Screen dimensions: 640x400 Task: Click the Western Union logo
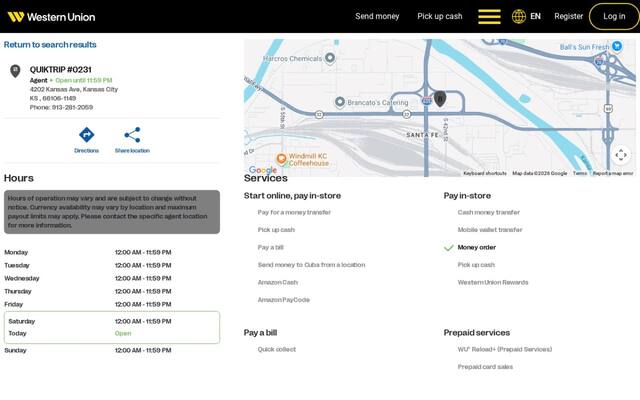51,17
